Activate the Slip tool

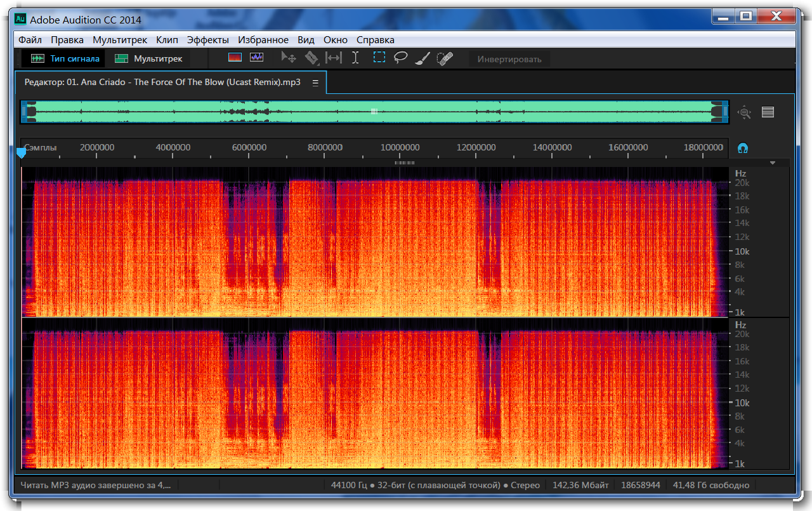click(x=333, y=58)
